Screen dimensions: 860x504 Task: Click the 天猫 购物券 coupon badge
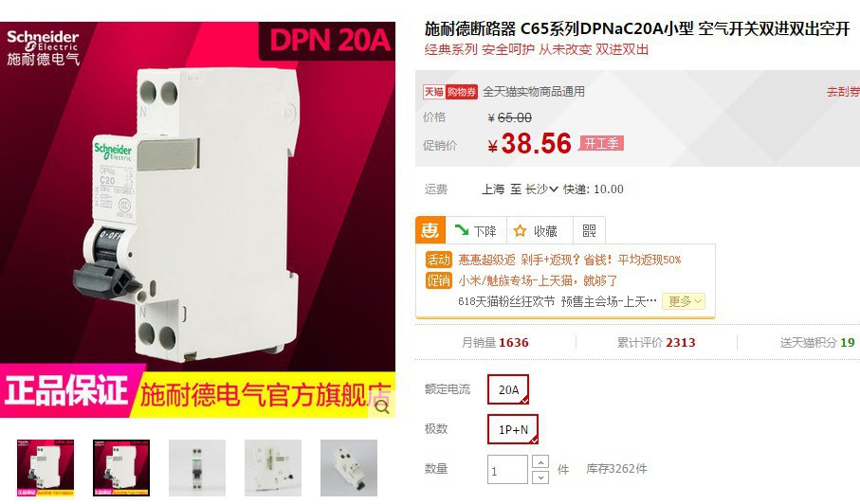coord(449,92)
